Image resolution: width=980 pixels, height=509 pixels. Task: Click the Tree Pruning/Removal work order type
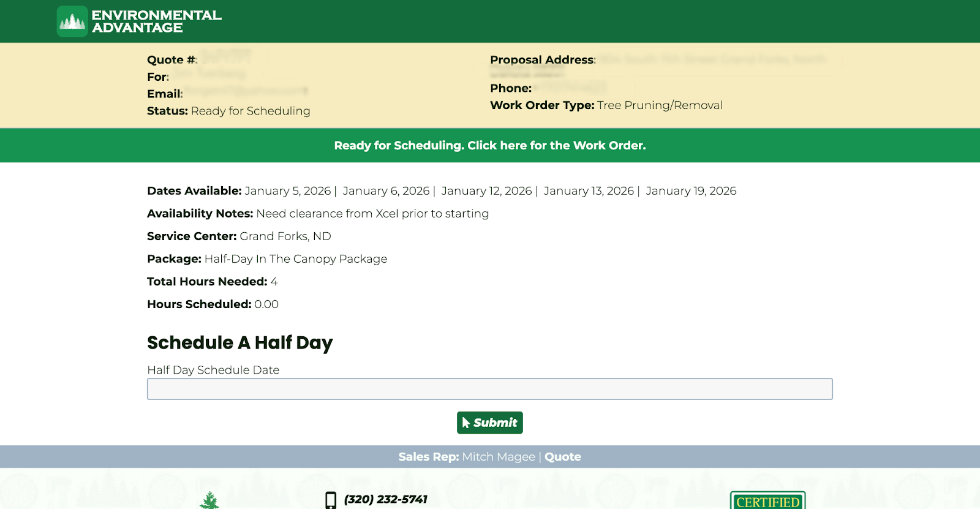pos(660,105)
